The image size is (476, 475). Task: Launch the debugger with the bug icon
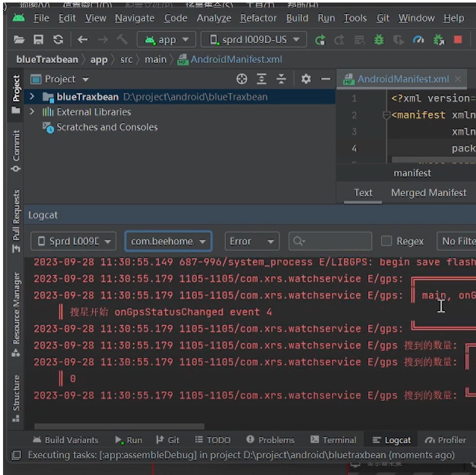(379, 39)
